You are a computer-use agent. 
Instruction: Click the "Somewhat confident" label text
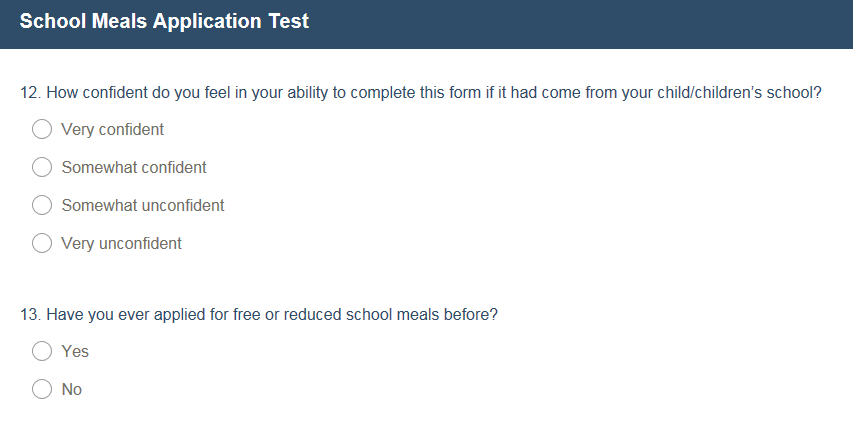point(134,168)
